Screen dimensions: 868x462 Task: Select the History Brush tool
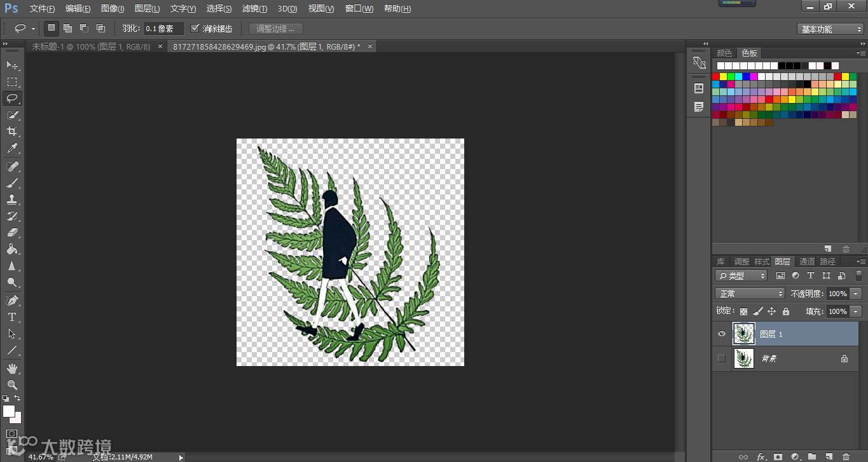(x=12, y=216)
